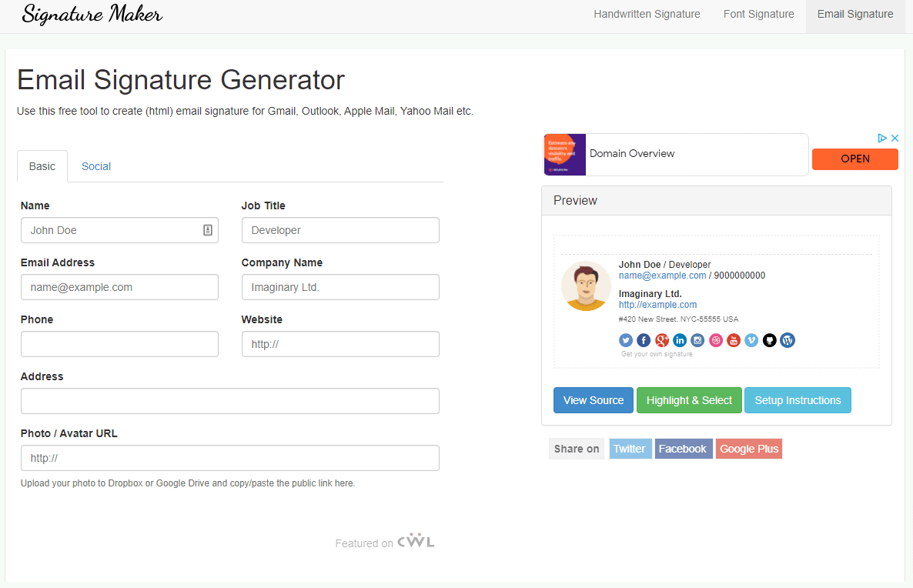Open the Handwritten Signature page
913x588 pixels.
[647, 14]
